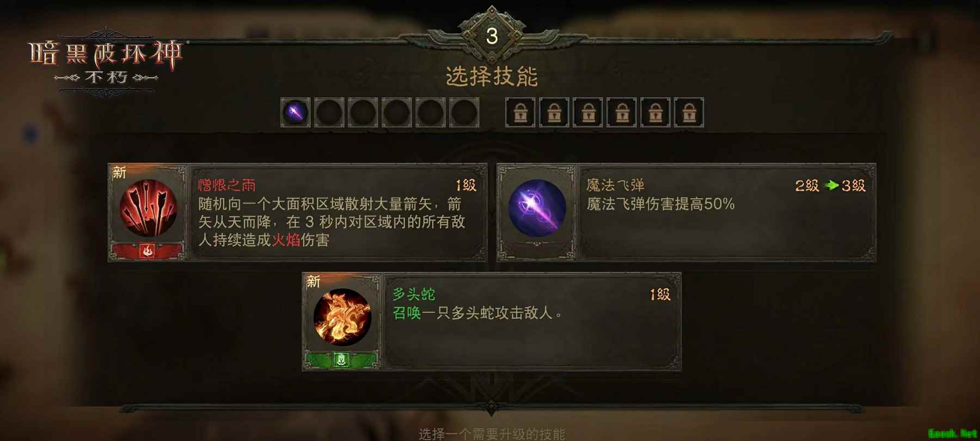Click the 2级 to 3级 upgrade arrow
The image size is (980, 441).
click(x=831, y=186)
